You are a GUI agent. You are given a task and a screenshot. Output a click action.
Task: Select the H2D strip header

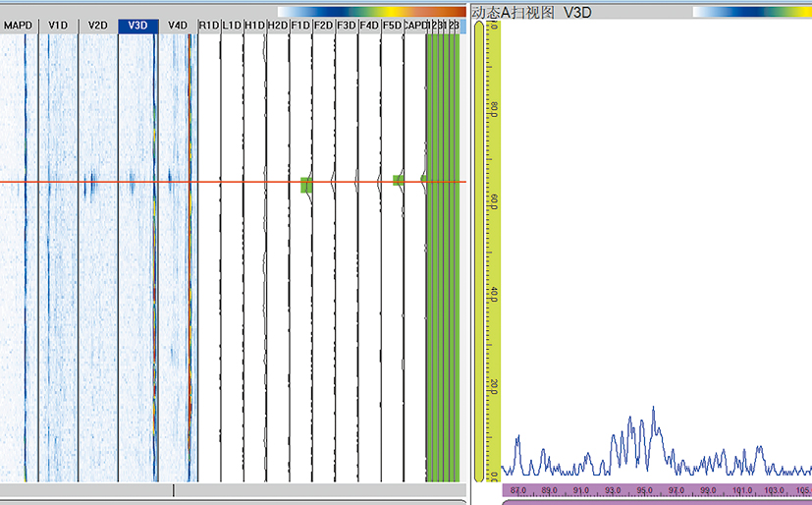pyautogui.click(x=278, y=26)
